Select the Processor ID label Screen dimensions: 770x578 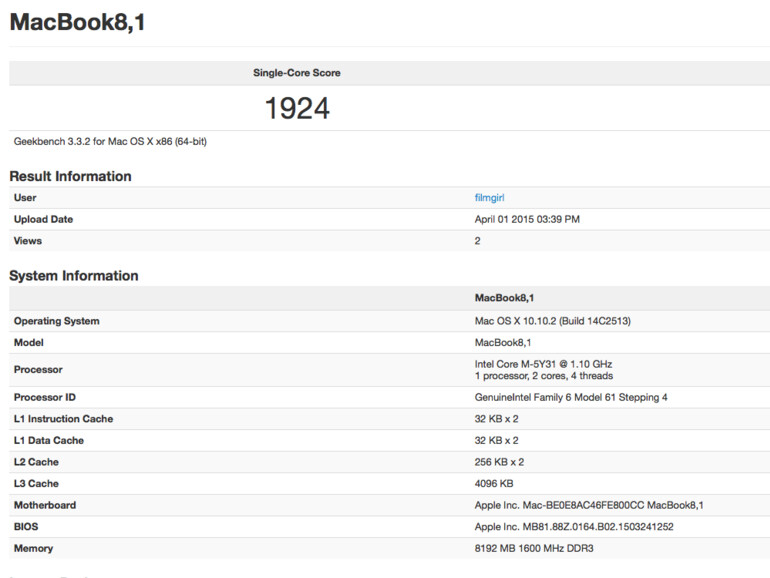tap(45, 397)
